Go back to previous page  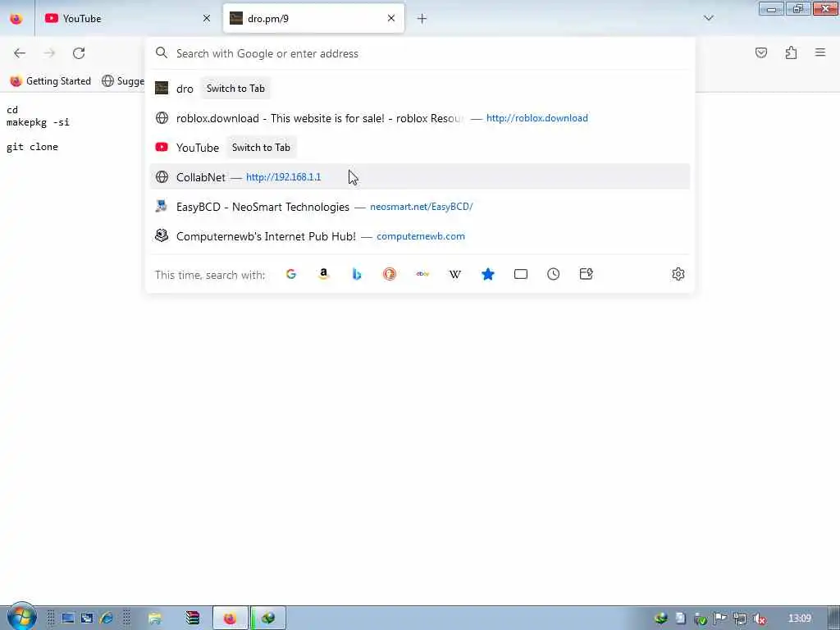pyautogui.click(x=20, y=53)
